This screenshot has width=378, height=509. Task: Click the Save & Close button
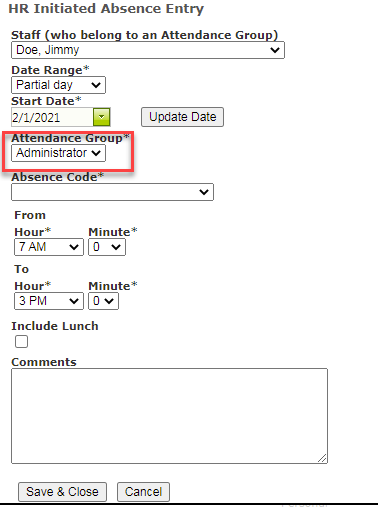[x=62, y=492]
